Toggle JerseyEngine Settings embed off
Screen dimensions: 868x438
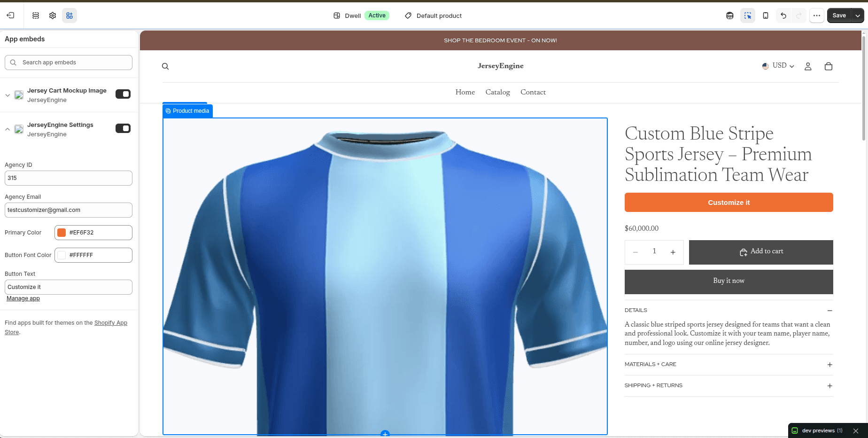123,128
